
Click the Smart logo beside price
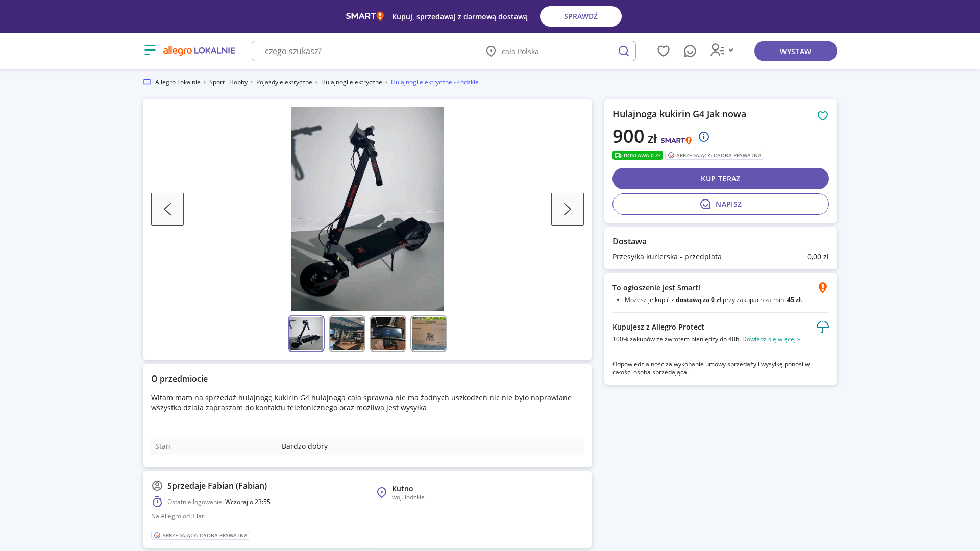coord(676,140)
